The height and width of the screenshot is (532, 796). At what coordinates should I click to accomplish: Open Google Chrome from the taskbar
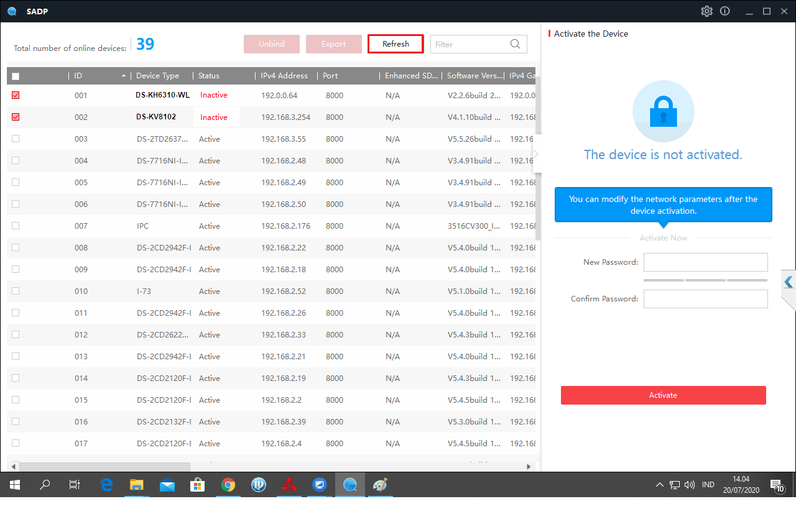(x=228, y=485)
